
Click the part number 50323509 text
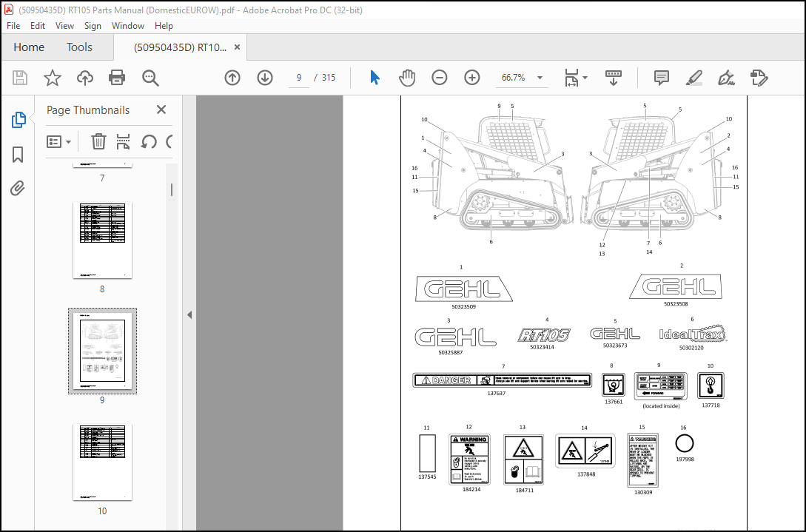pyautogui.click(x=463, y=307)
